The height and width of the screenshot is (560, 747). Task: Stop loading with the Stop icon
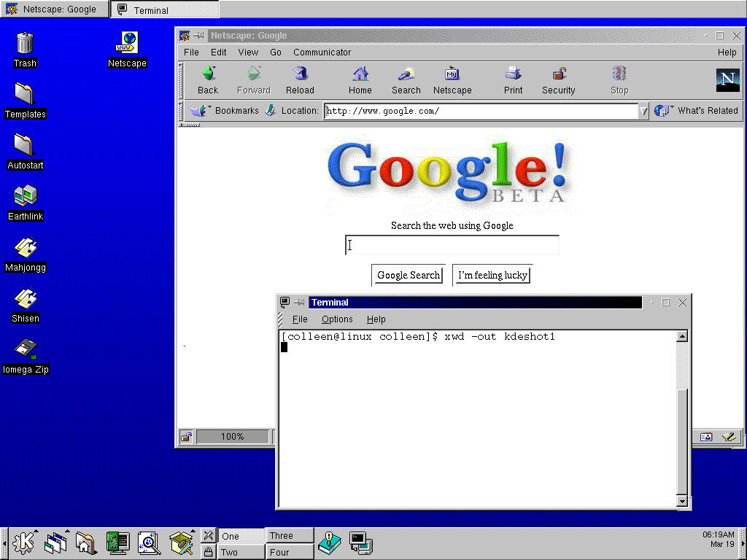[619, 80]
